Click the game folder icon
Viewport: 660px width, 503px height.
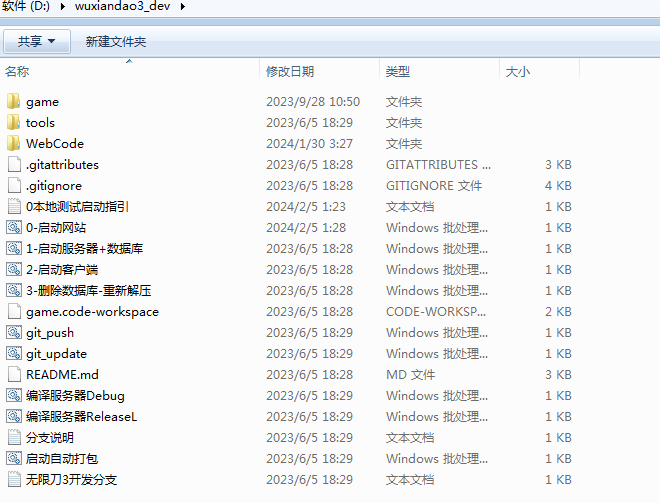[x=13, y=101]
